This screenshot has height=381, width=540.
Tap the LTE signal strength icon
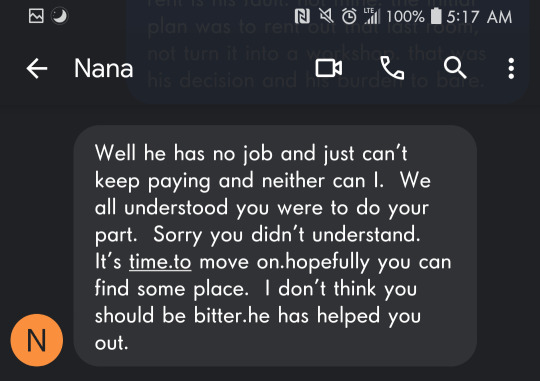372,16
